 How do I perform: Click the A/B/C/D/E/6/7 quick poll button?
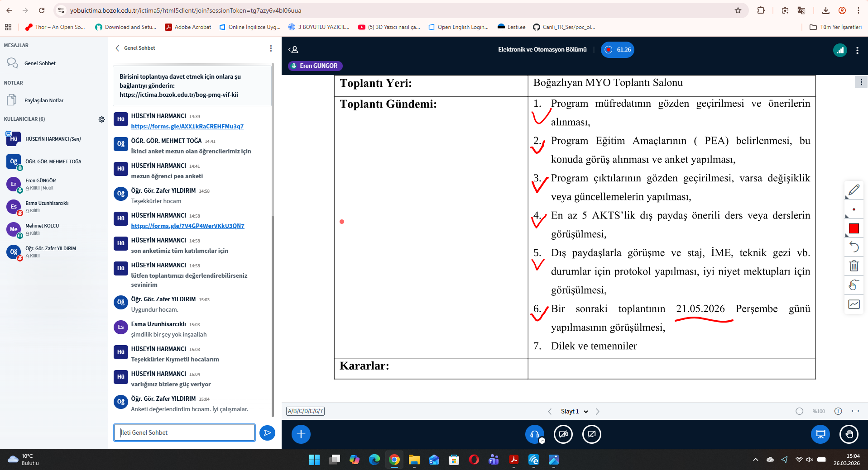tap(305, 411)
